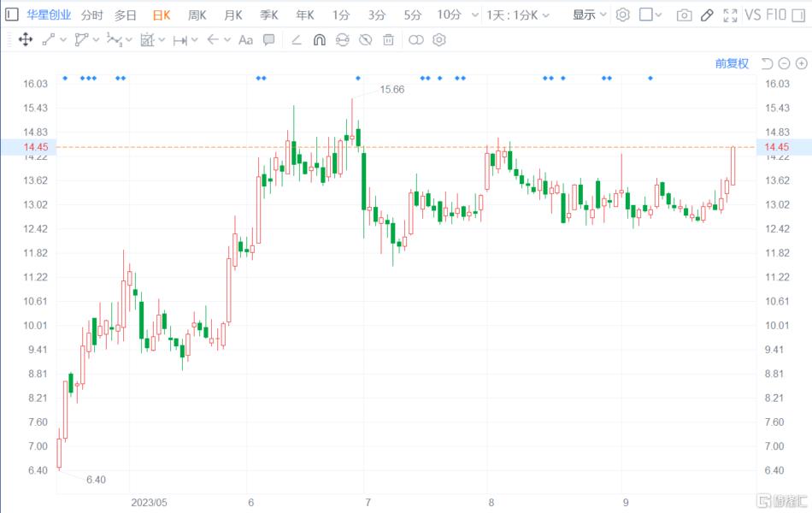Screen dimensions: 812x513
Task: Expand arrow tool options chevron
Action: [x=227, y=40]
